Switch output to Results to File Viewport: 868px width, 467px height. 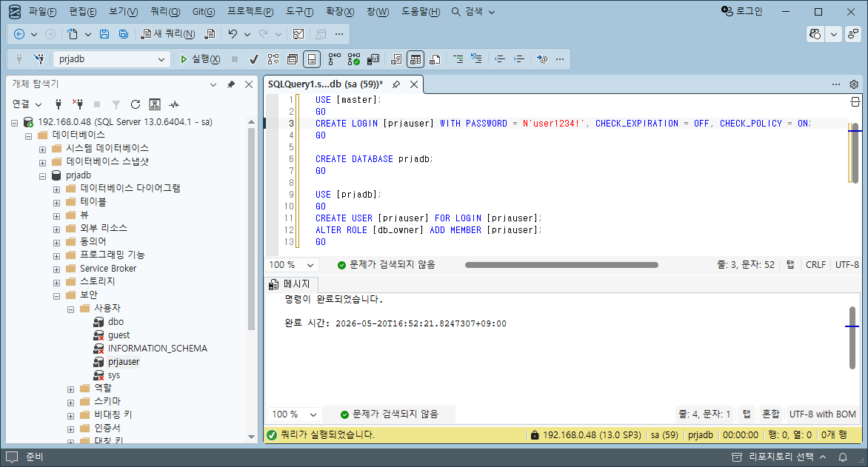tap(435, 59)
